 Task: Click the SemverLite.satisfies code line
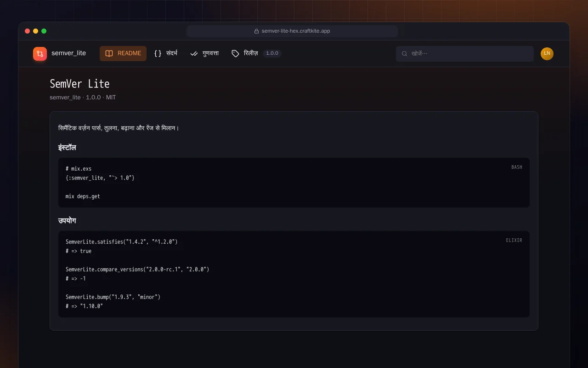tap(122, 242)
